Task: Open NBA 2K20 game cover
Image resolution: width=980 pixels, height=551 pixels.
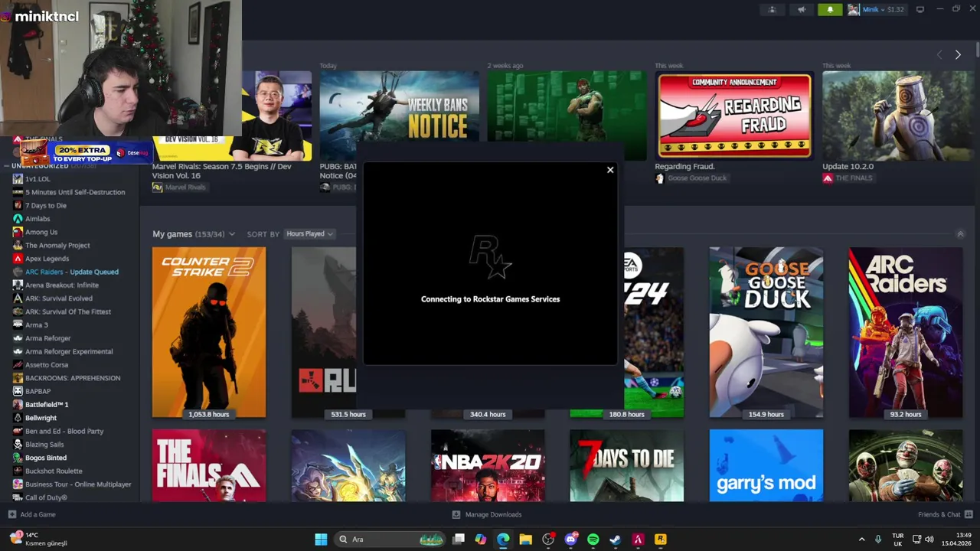Action: [488, 465]
